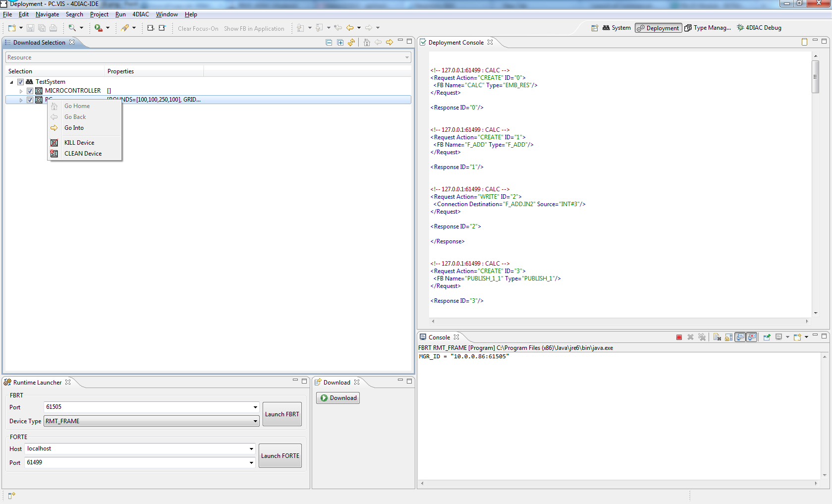The height and width of the screenshot is (504, 832).
Task: Terminate the running FBRT process
Action: 679,337
